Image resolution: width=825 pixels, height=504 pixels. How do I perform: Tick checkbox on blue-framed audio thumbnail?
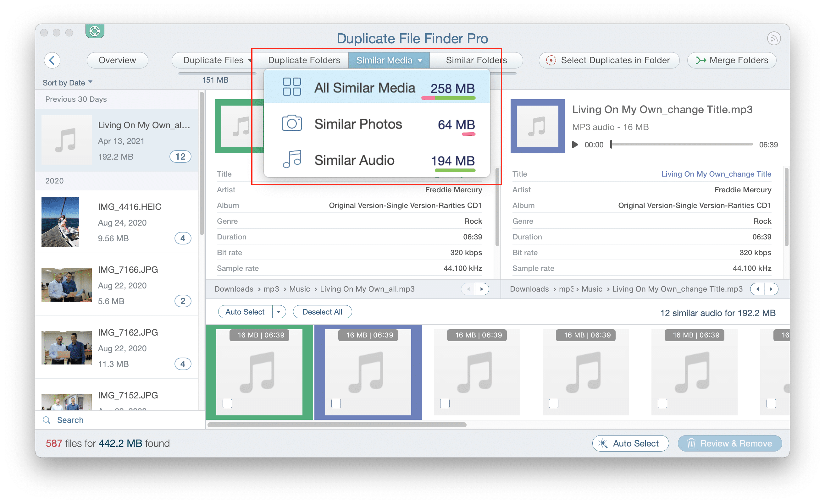[336, 403]
